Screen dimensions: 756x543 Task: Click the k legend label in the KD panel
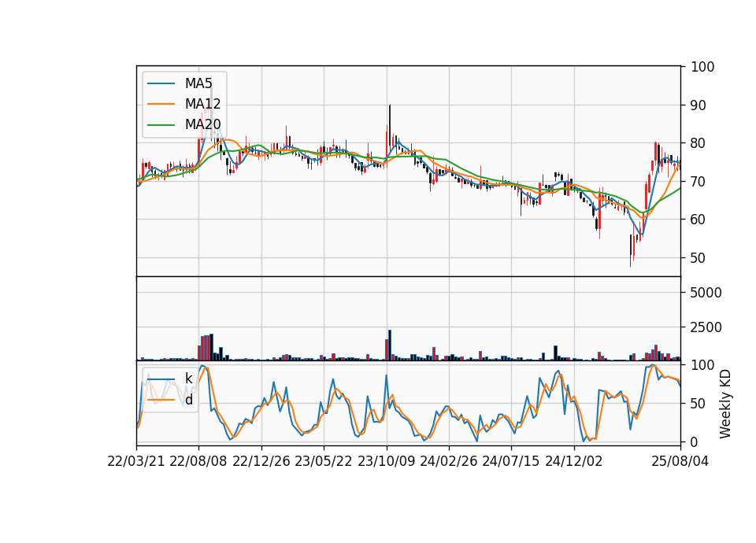188,379
